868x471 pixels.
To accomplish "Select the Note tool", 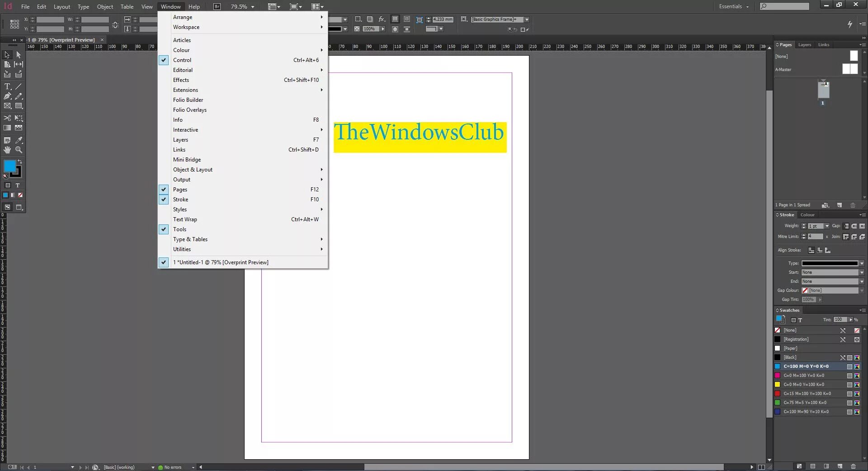I will pyautogui.click(x=7, y=140).
